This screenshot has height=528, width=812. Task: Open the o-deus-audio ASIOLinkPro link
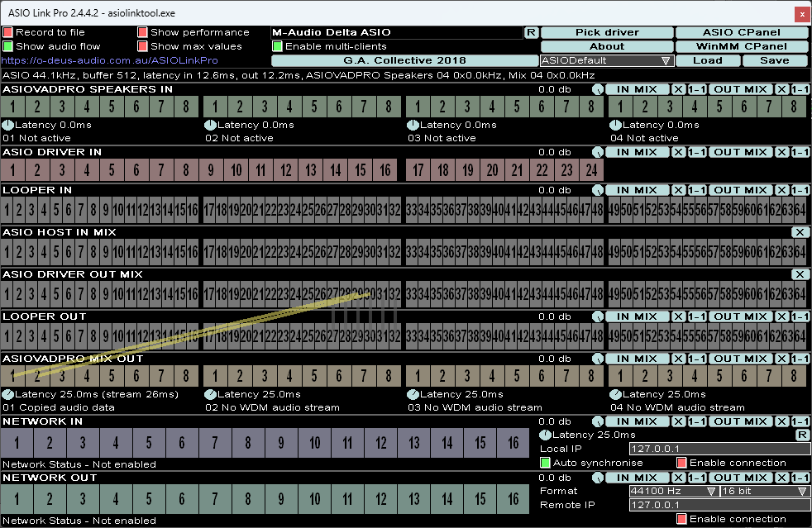coord(109,60)
